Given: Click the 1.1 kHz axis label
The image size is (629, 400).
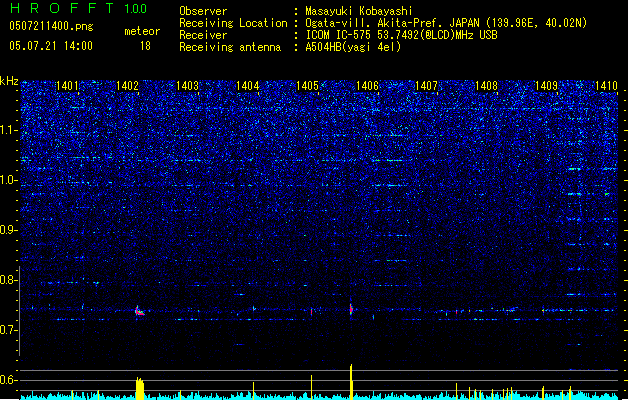Looking at the screenshot, I should (x=9, y=130).
